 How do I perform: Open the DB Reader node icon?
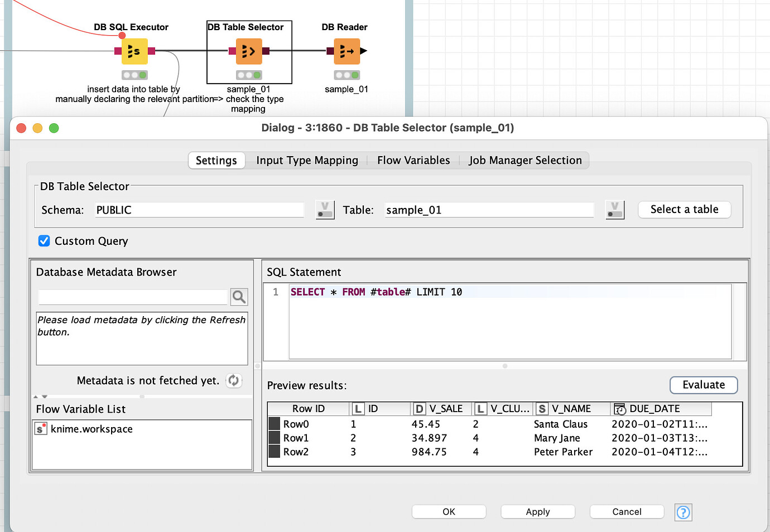tap(346, 51)
